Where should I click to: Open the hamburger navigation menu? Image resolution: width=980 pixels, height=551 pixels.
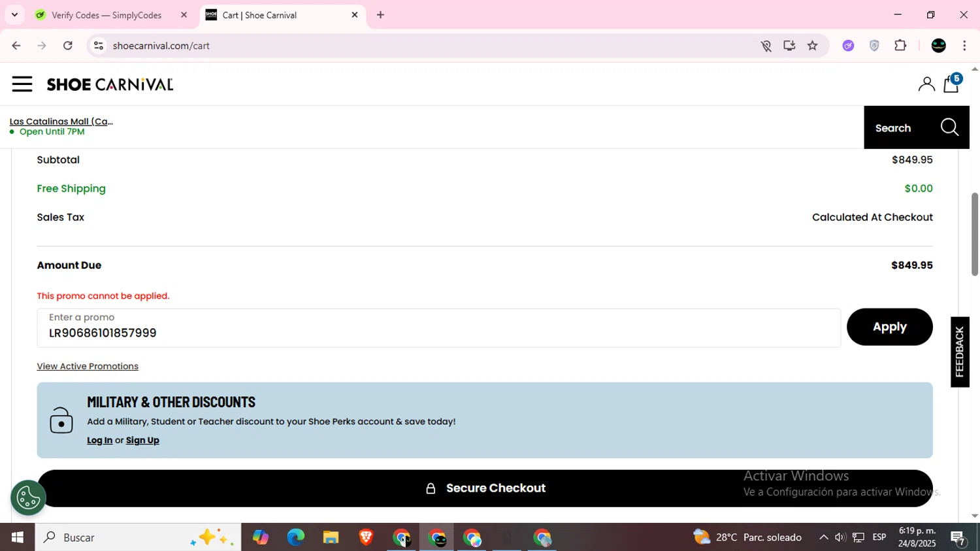(22, 84)
